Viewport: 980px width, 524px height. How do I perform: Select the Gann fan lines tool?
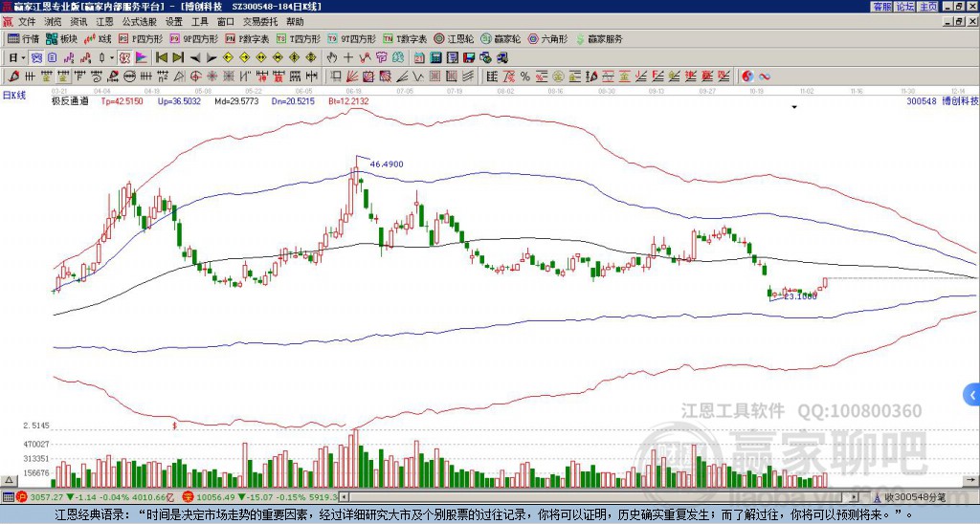pyautogui.click(x=352, y=76)
